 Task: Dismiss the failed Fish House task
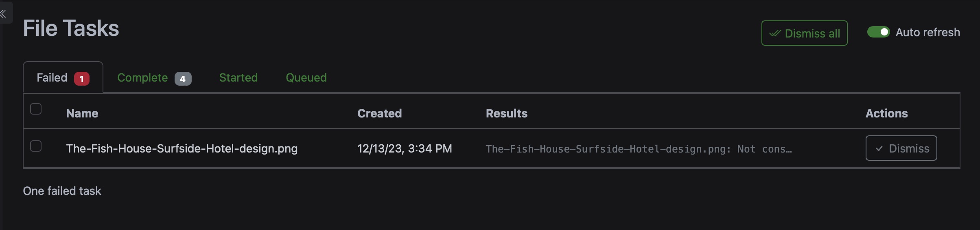(x=901, y=148)
